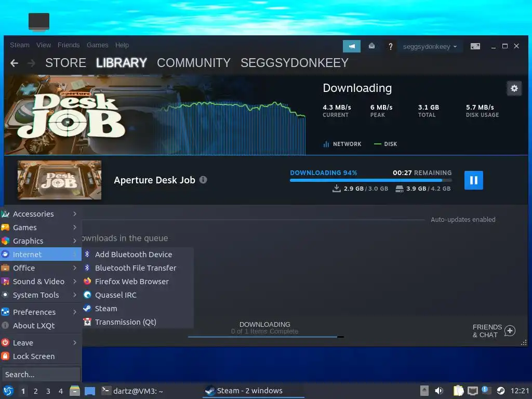
Task: Go to the LIBRARY tab
Action: [122, 63]
